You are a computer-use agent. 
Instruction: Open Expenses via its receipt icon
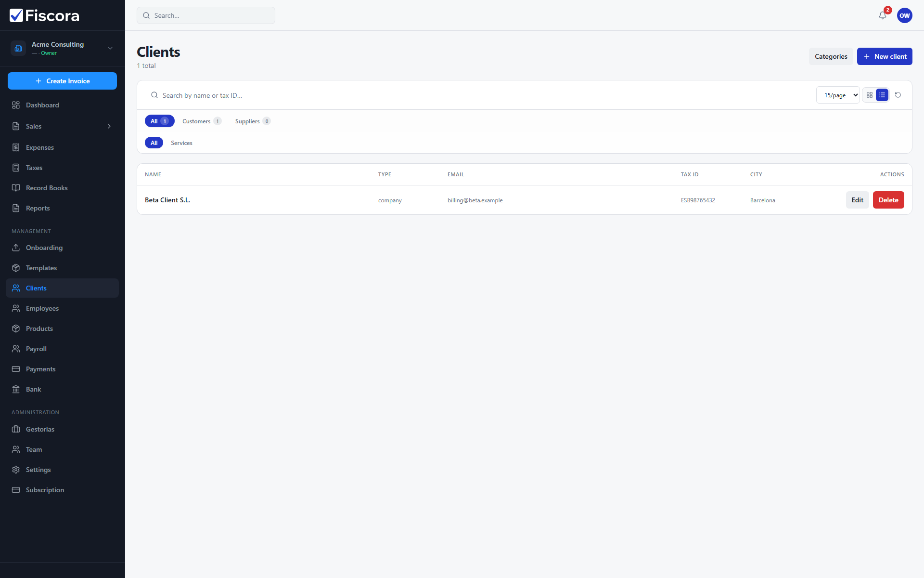(16, 147)
